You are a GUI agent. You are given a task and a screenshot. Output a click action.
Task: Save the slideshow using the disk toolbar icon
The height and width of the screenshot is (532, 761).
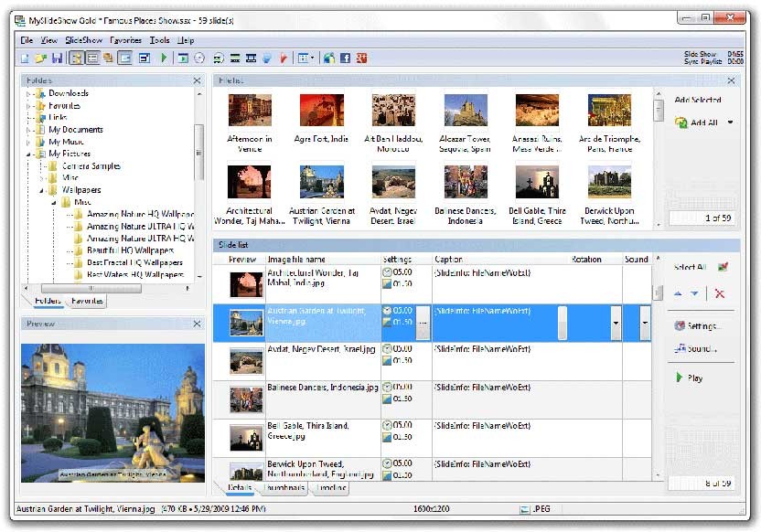(56, 57)
